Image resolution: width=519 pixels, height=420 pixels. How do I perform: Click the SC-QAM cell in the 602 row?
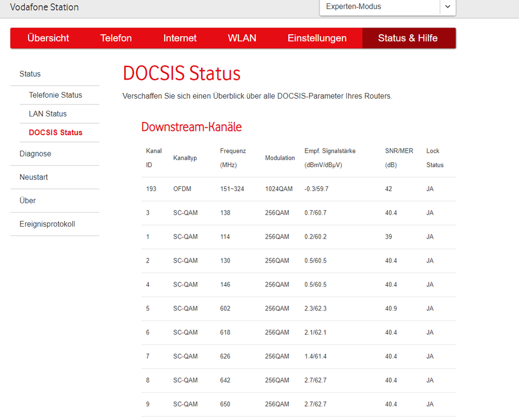[185, 308]
